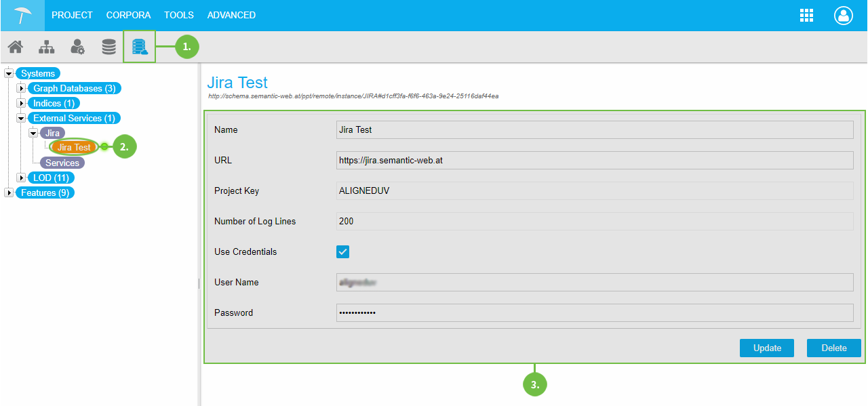Viewport: 868px width, 406px height.
Task: Open the PROJECT menu
Action: click(x=72, y=15)
